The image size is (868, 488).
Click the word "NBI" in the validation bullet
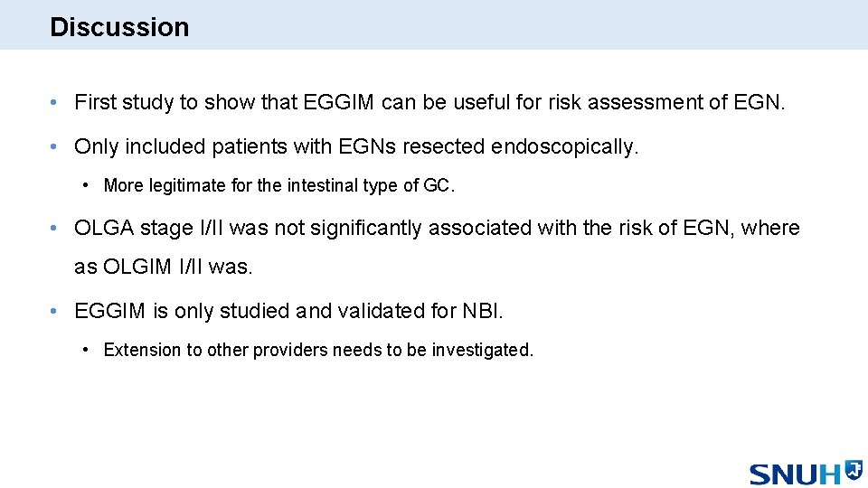coord(481,312)
